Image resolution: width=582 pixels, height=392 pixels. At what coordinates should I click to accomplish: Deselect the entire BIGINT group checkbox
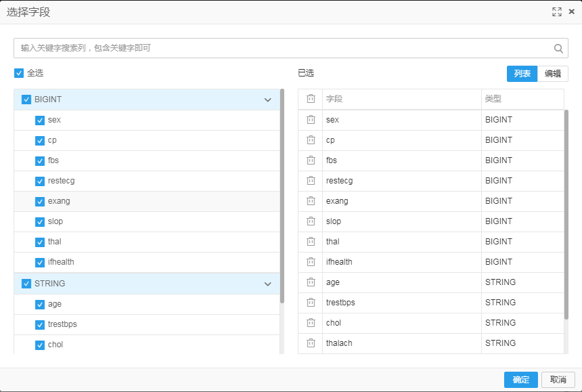(x=26, y=100)
